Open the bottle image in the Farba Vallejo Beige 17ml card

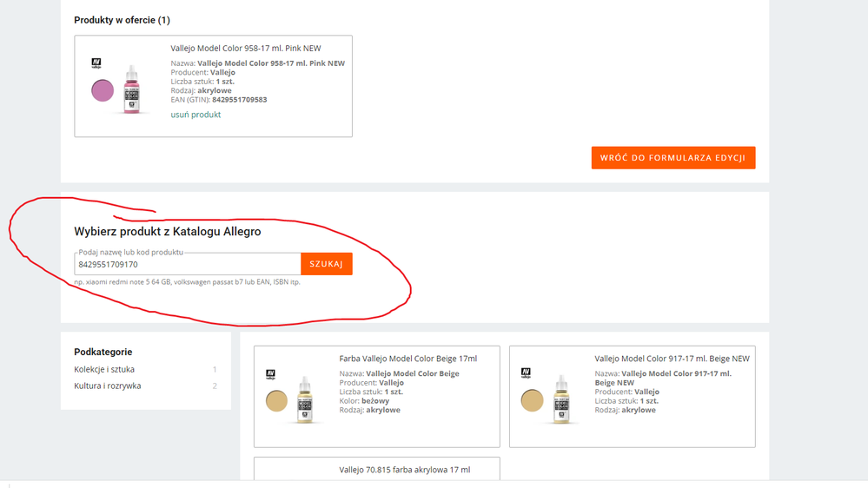(305, 399)
